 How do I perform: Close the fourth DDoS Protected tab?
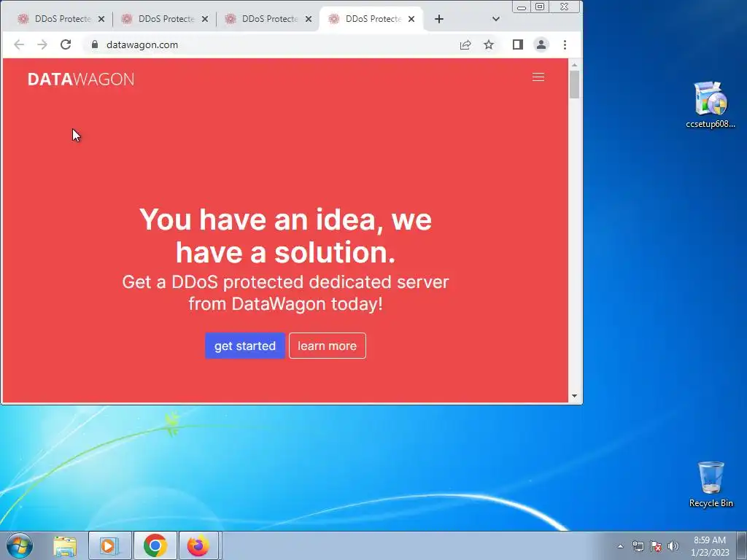[x=411, y=19]
